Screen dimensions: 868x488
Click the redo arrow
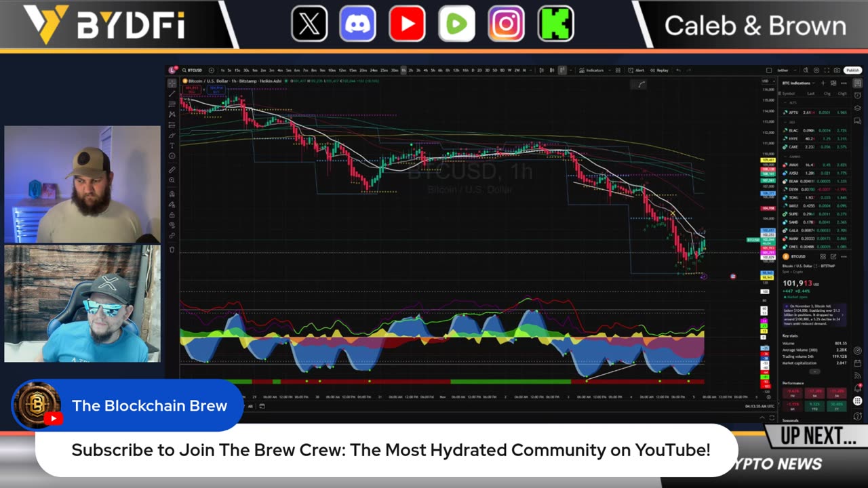click(x=688, y=70)
